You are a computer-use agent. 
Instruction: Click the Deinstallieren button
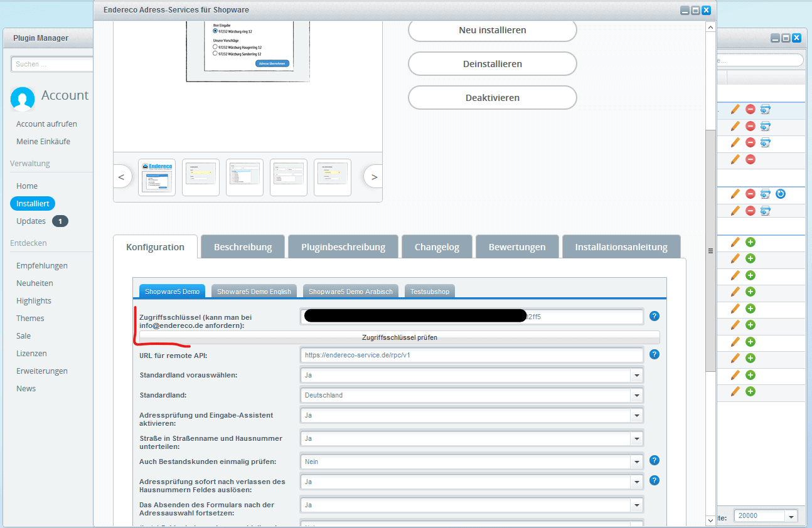pyautogui.click(x=493, y=64)
